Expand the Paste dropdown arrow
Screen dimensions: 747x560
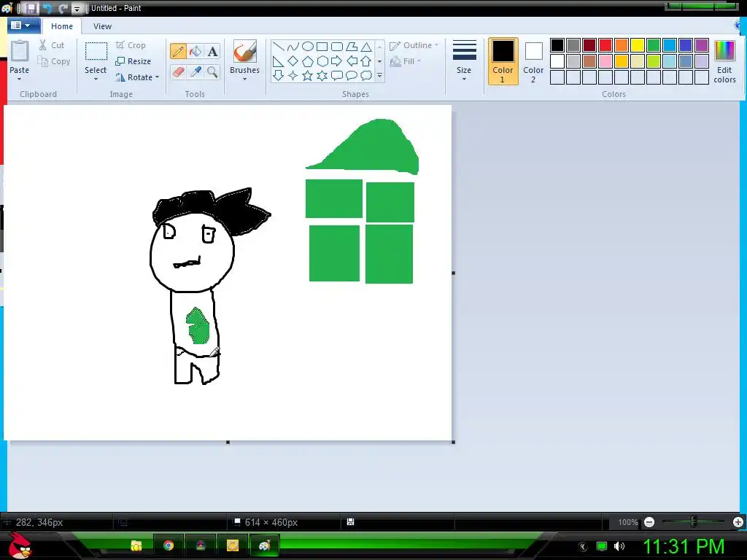pos(19,79)
